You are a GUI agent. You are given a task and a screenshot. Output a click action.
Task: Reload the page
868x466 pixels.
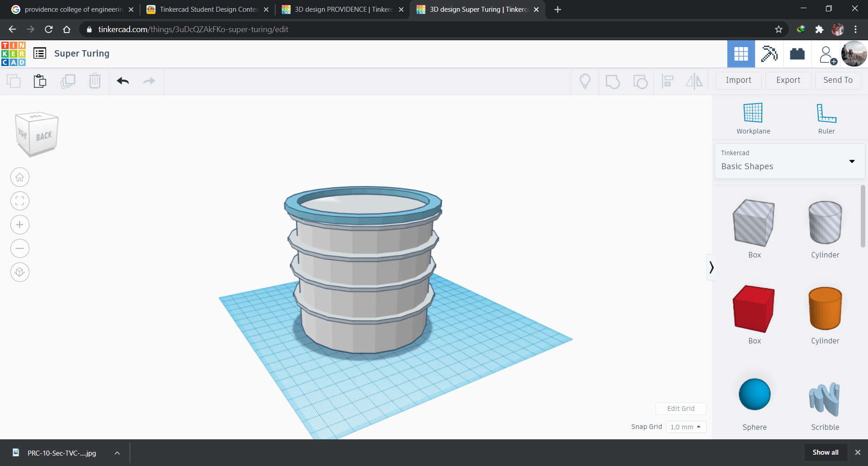[x=49, y=29]
